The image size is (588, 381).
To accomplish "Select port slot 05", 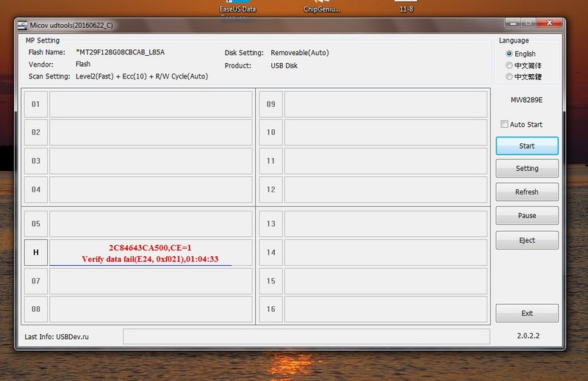I will (36, 224).
